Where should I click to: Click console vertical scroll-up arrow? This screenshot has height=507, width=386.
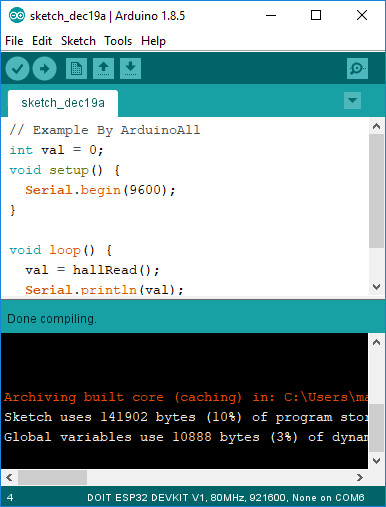click(x=377, y=342)
